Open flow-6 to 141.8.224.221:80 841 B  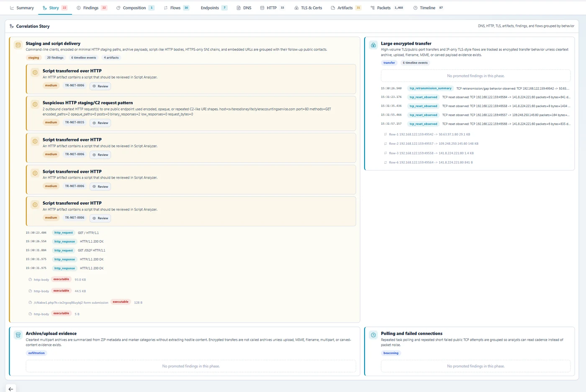(431, 162)
